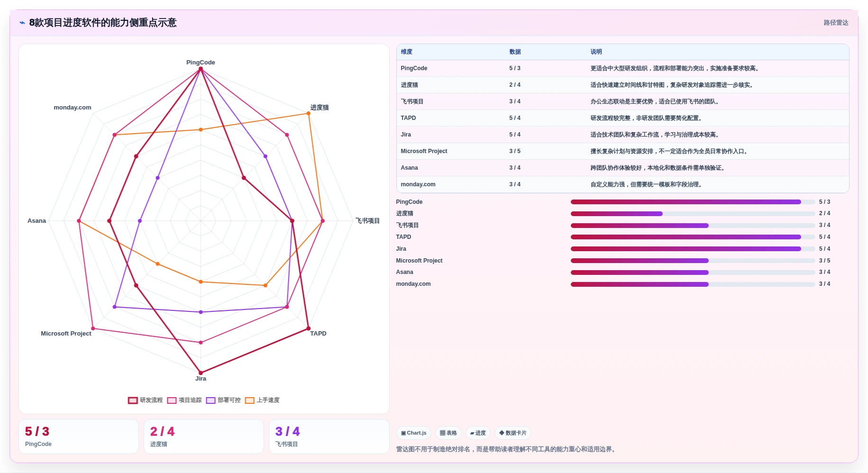
Task: Click the monday.com progress bar
Action: click(693, 284)
